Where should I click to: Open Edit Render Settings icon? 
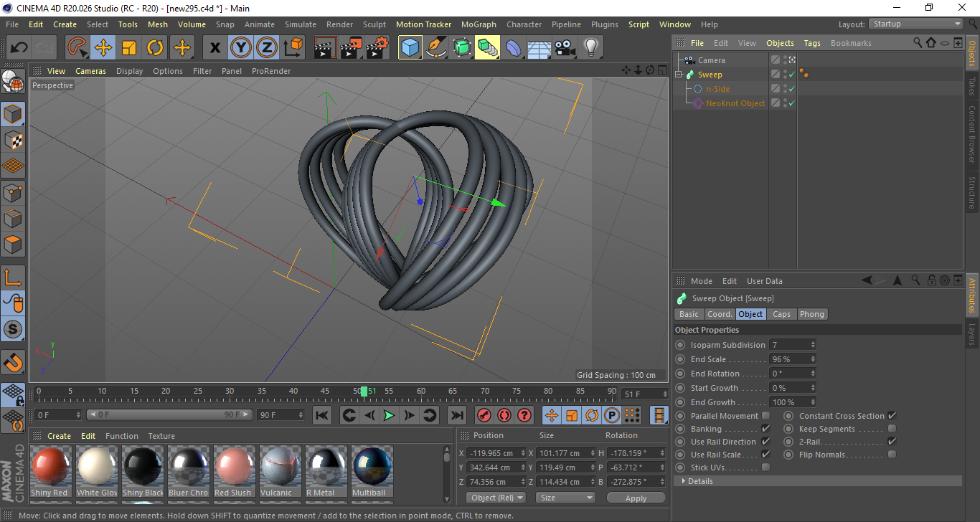(x=377, y=48)
